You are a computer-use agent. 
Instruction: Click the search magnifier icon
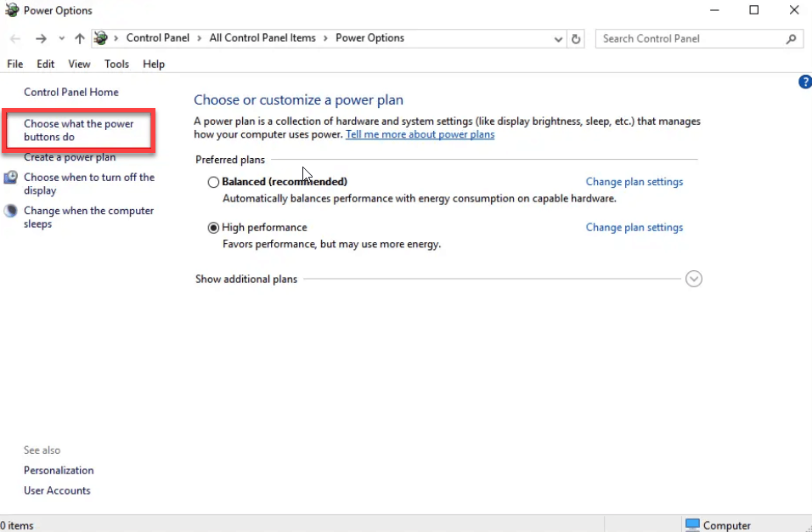pos(791,39)
